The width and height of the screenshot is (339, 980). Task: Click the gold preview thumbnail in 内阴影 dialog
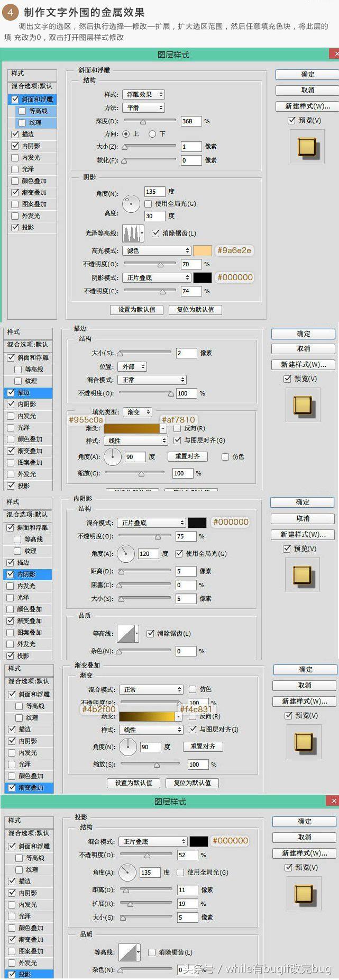302,575
